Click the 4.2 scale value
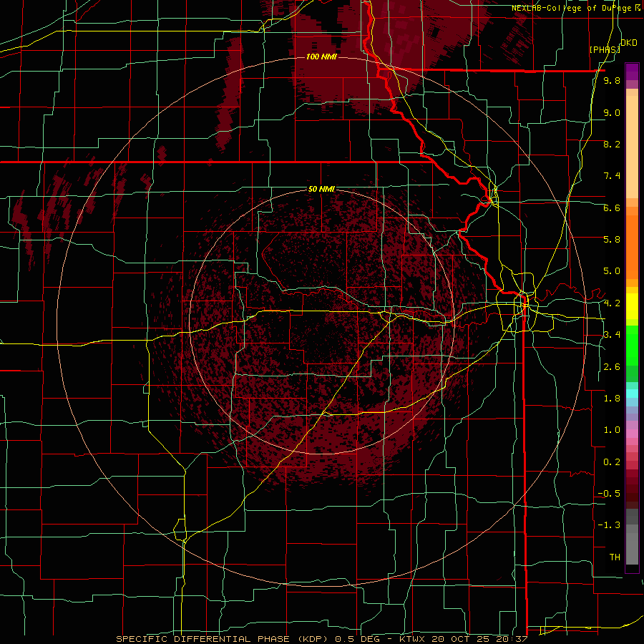644x644 pixels. click(612, 303)
